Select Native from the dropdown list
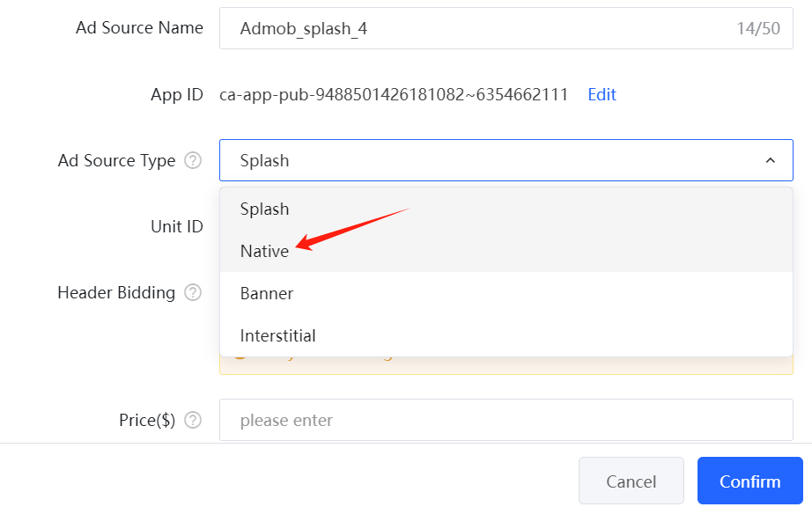Image resolution: width=812 pixels, height=507 pixels. pyautogui.click(x=264, y=251)
